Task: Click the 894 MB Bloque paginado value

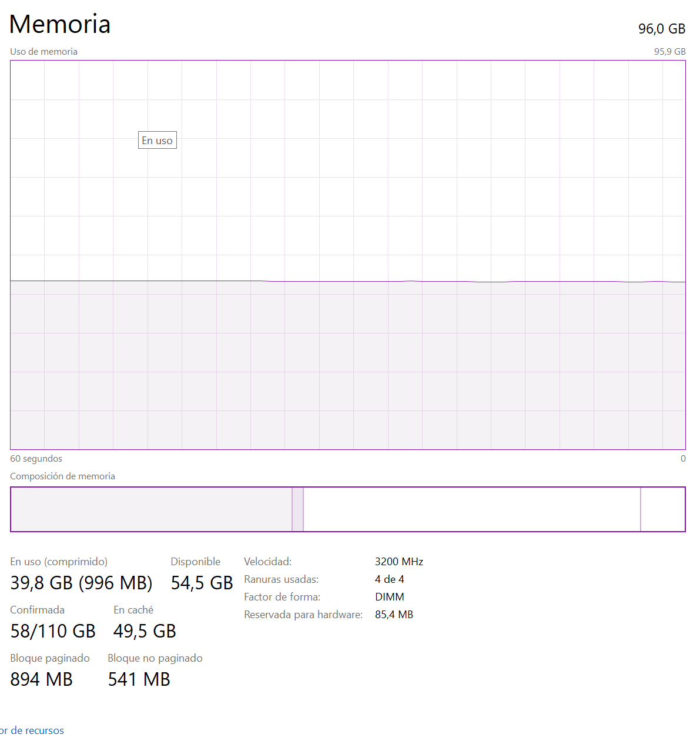Action: click(x=41, y=679)
